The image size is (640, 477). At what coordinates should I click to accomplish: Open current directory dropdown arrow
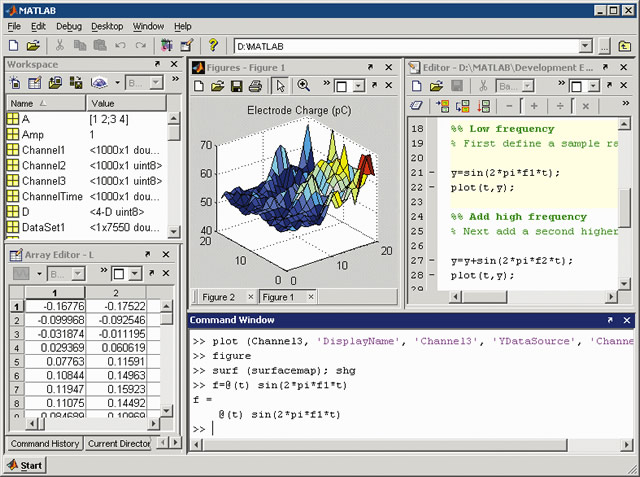(x=585, y=47)
